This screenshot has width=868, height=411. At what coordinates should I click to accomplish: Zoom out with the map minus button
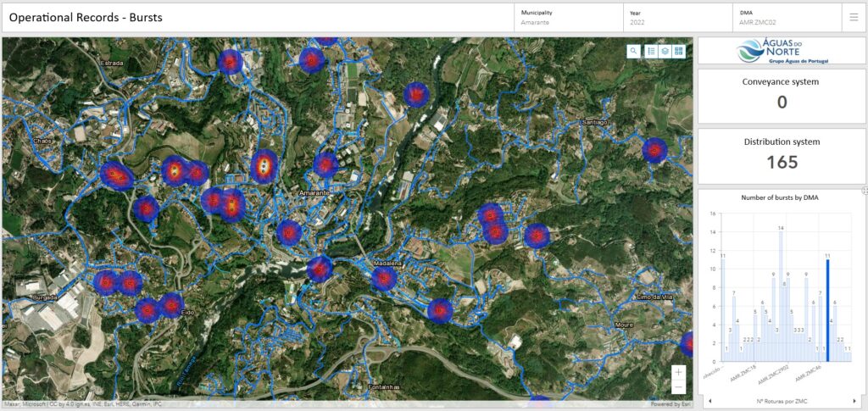tap(679, 386)
